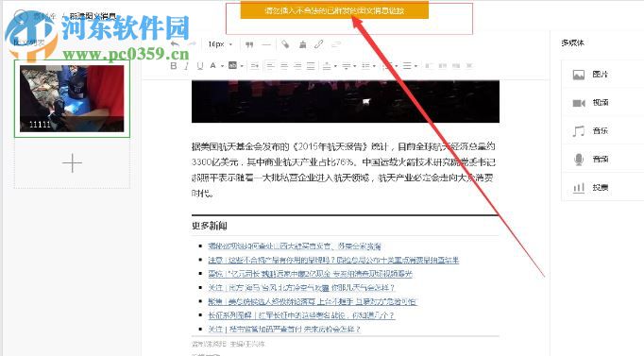This screenshot has width=644, height=356.
Task: Toggle bold formatting (B)
Action: [174, 66]
